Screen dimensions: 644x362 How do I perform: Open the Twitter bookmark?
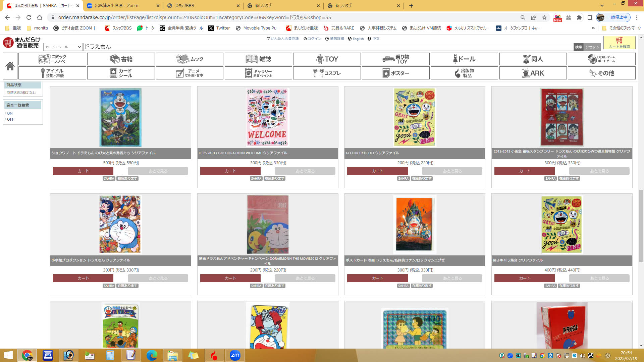pyautogui.click(x=219, y=28)
